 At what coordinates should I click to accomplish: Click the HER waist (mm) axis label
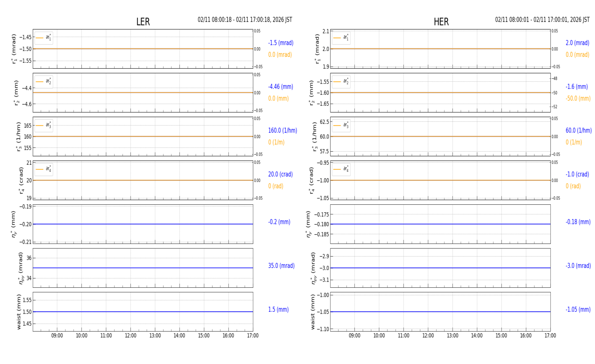pyautogui.click(x=313, y=312)
